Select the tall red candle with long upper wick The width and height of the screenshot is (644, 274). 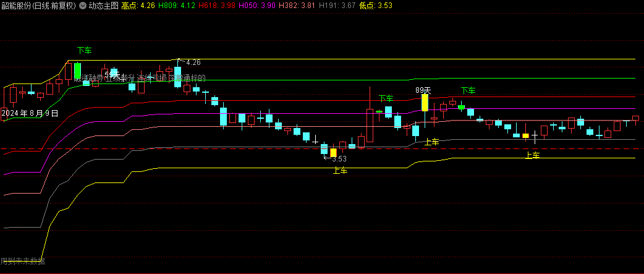point(370,126)
